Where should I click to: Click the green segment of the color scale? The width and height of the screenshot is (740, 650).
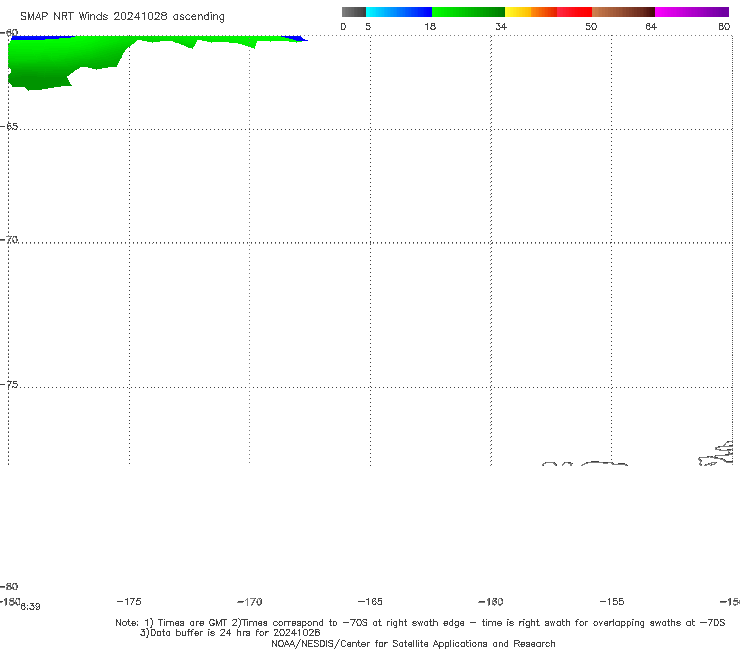[x=468, y=12]
